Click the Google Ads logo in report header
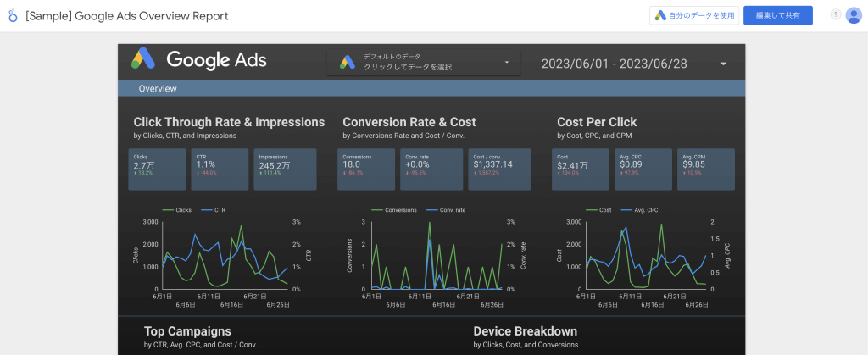The height and width of the screenshot is (355, 868). point(198,59)
